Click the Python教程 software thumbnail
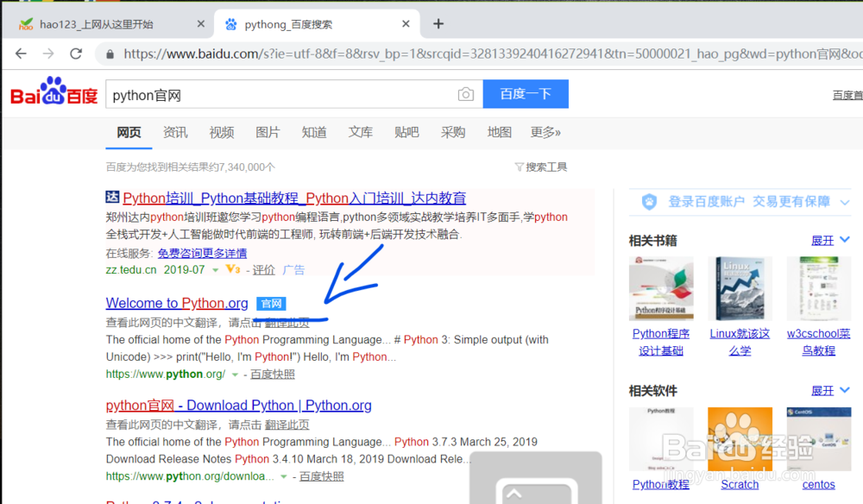 click(661, 439)
